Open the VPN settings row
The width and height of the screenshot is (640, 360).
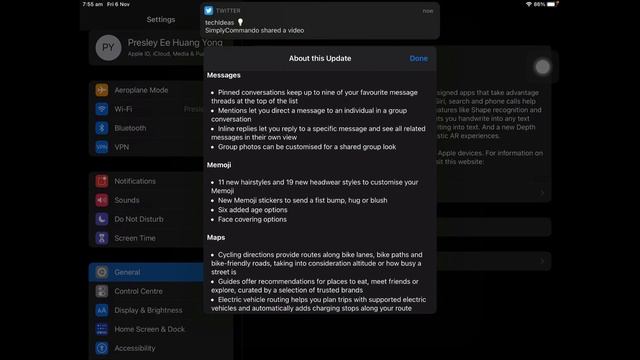tap(147, 147)
